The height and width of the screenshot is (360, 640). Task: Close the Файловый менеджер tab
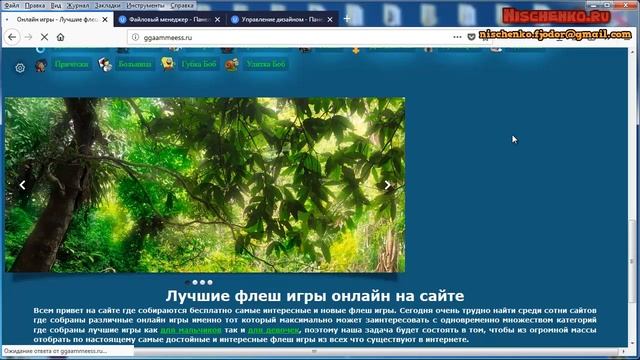[218, 19]
